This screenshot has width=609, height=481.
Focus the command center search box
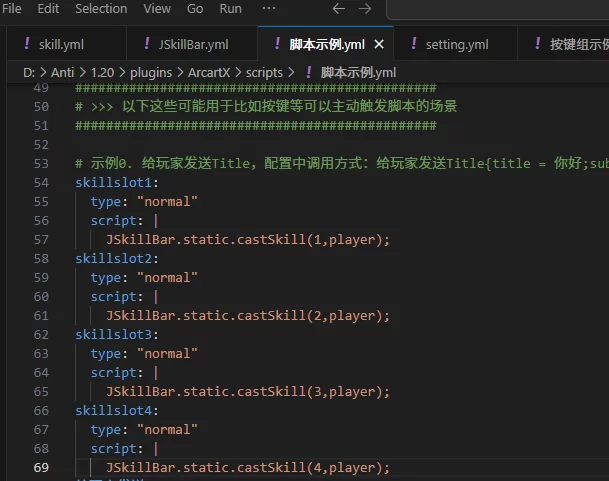tap(498, 9)
